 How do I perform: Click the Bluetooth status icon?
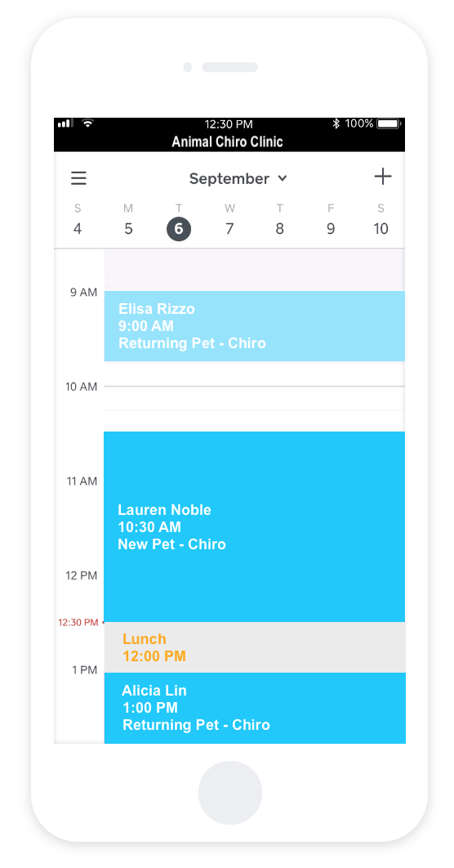(336, 123)
